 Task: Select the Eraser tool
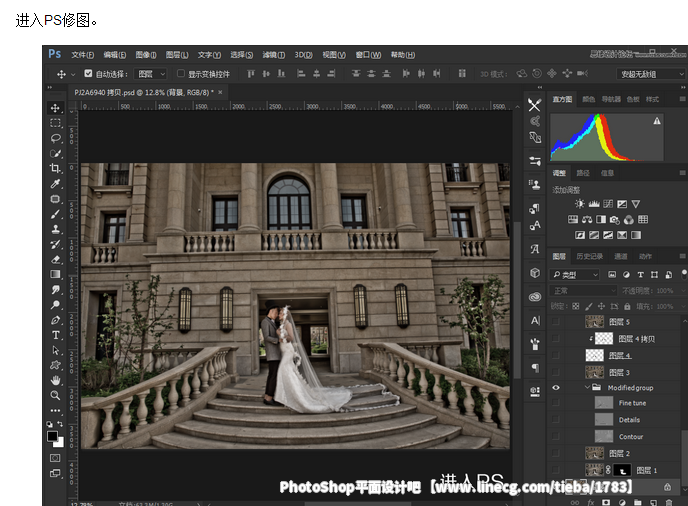55,259
